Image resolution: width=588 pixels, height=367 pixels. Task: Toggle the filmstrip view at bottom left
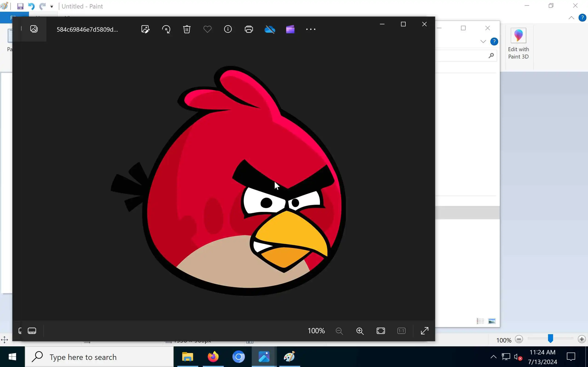point(32,331)
